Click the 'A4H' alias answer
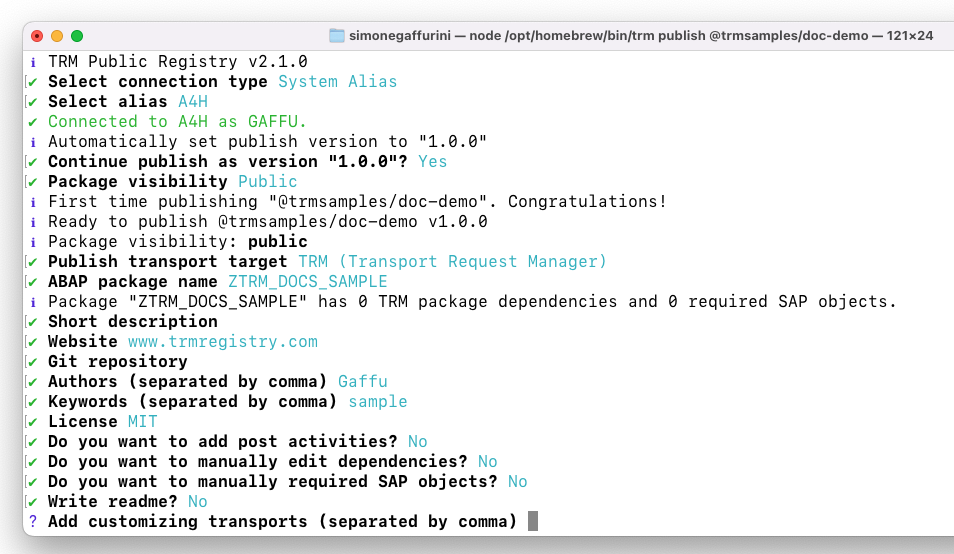 (x=193, y=102)
